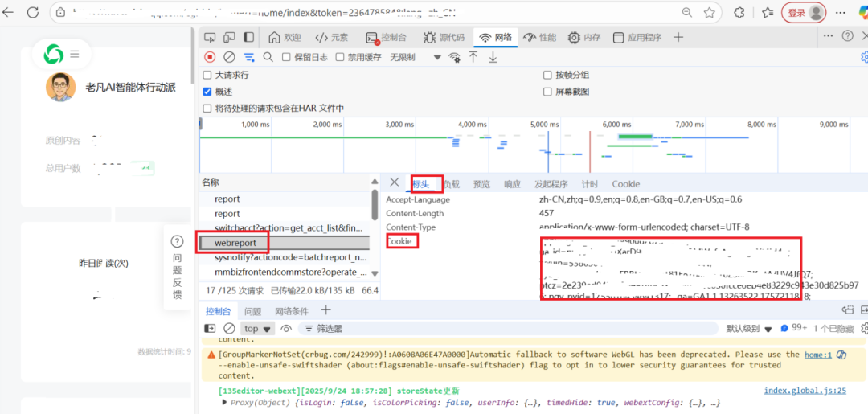This screenshot has height=414, width=868.
Task: Click the import HAR upload arrow
Action: 473,57
